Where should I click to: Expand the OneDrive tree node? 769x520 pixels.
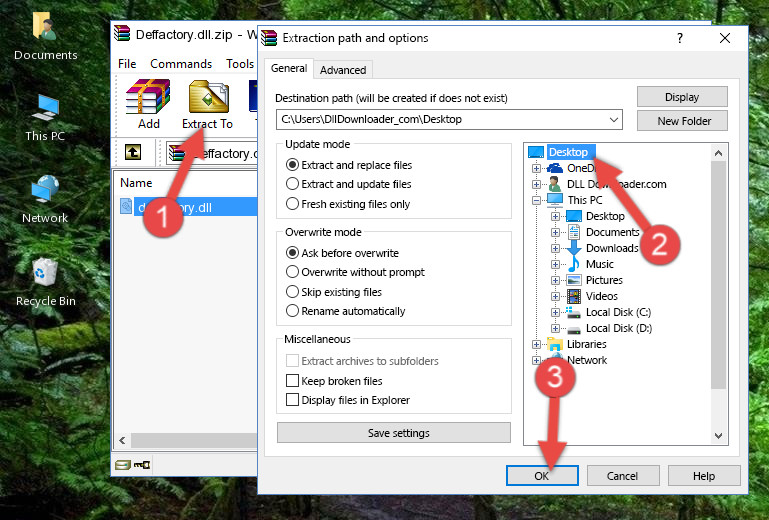(536, 168)
